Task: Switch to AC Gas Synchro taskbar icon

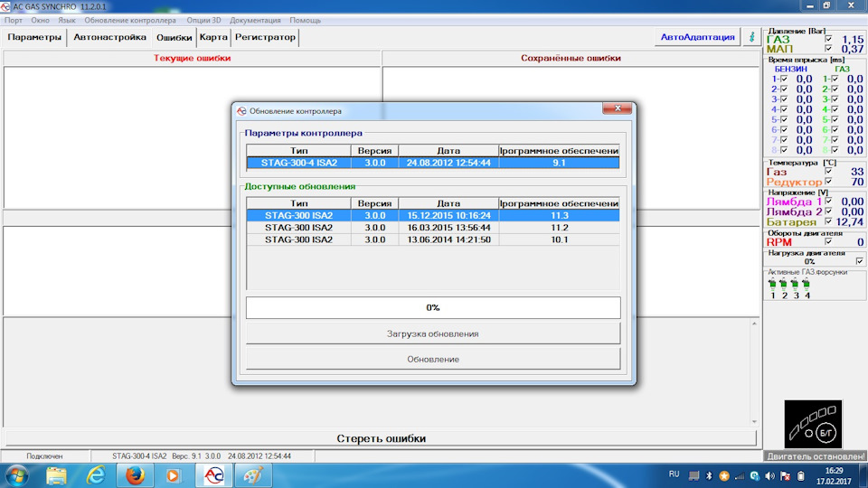Action: coord(213,476)
